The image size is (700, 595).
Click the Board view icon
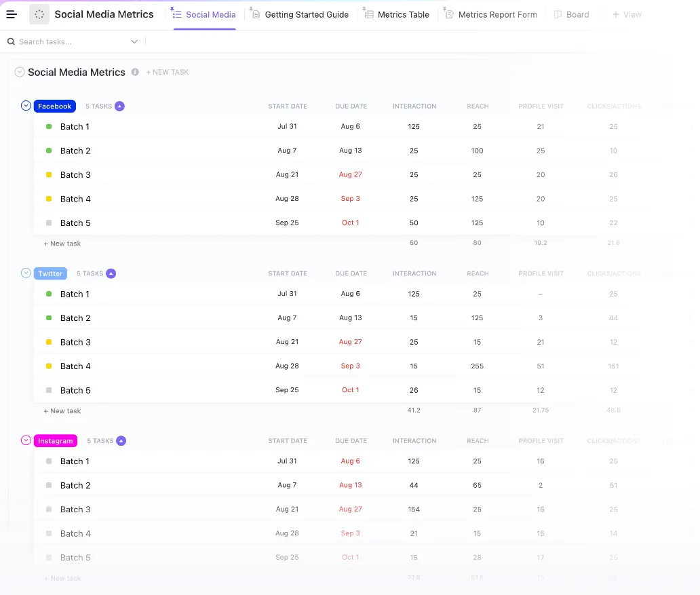click(x=558, y=14)
